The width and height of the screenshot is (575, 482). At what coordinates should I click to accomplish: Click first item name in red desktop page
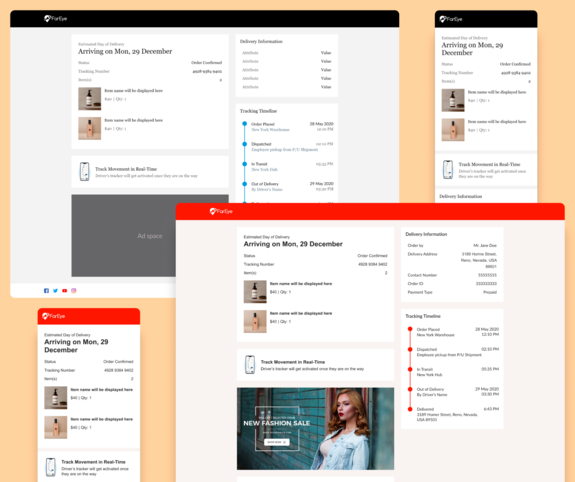[301, 284]
